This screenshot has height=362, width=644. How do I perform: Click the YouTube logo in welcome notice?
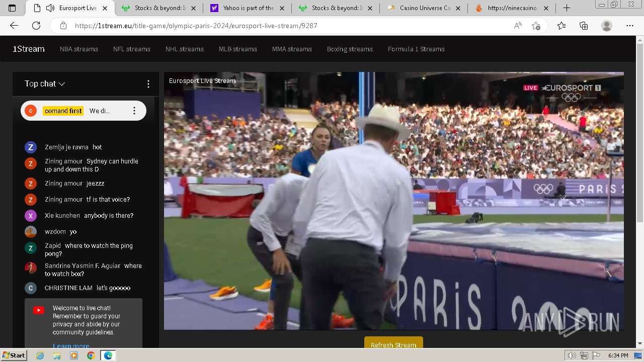click(x=39, y=310)
